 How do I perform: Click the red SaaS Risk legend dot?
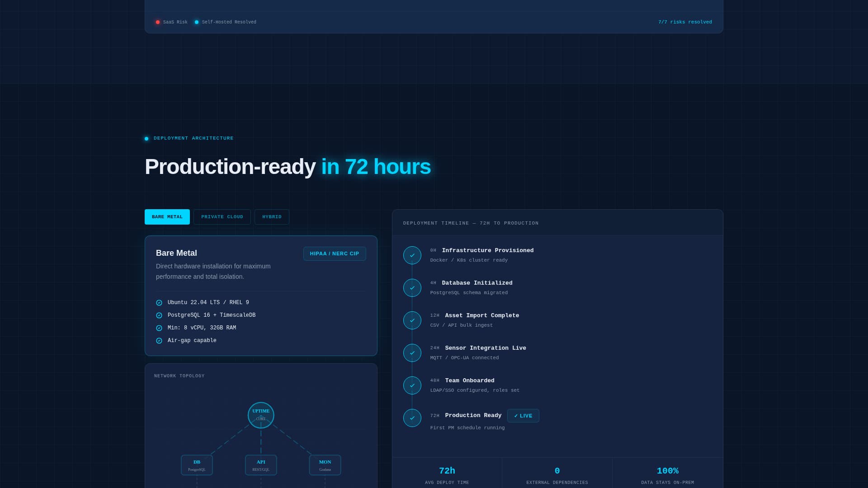pos(158,22)
